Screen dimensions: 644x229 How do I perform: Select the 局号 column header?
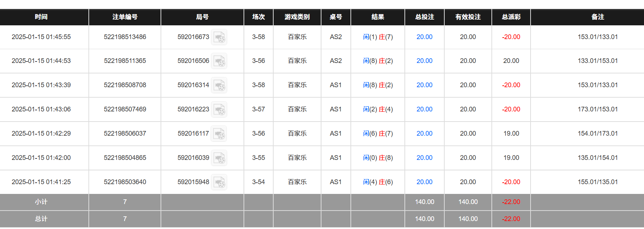[202, 17]
